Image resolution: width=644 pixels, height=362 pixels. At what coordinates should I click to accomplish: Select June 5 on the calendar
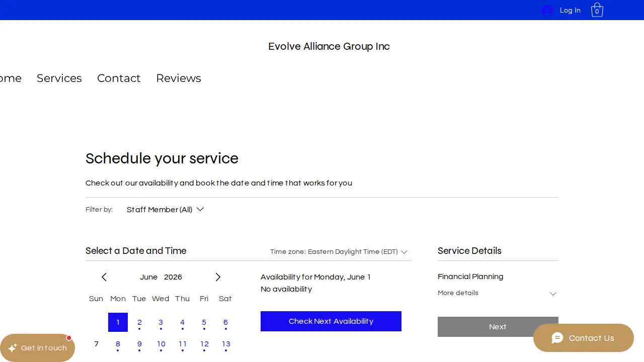click(204, 322)
